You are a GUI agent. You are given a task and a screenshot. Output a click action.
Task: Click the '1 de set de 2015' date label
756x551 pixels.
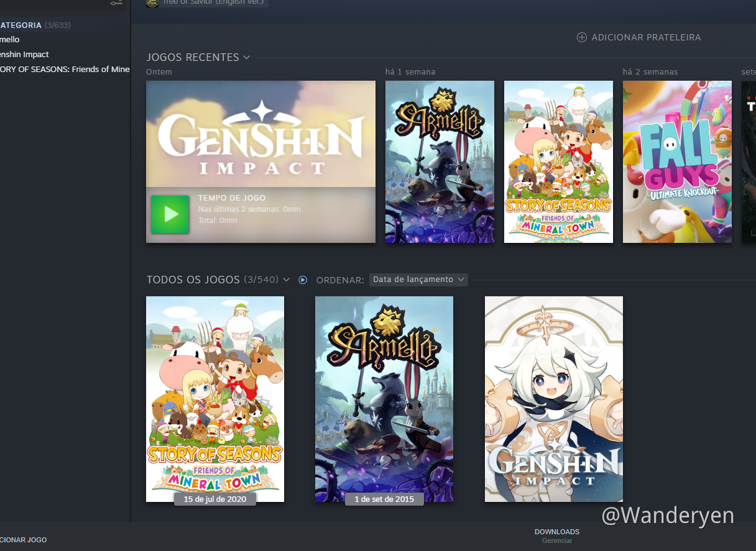click(x=384, y=499)
